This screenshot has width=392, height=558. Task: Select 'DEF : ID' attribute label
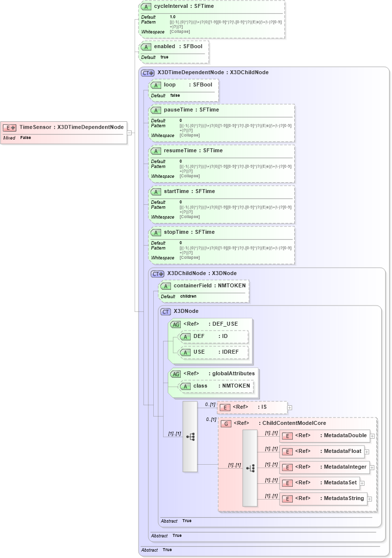pyautogui.click(x=210, y=336)
